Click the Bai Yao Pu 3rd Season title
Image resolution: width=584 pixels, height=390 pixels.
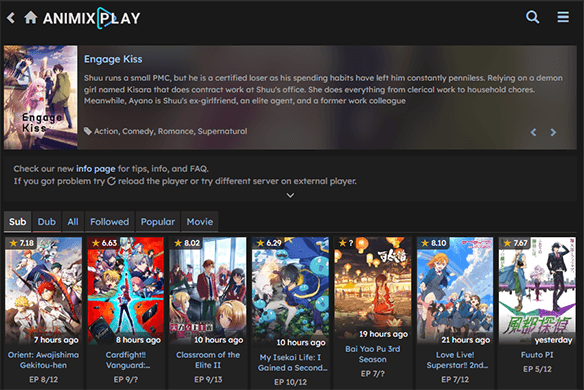[372, 354]
